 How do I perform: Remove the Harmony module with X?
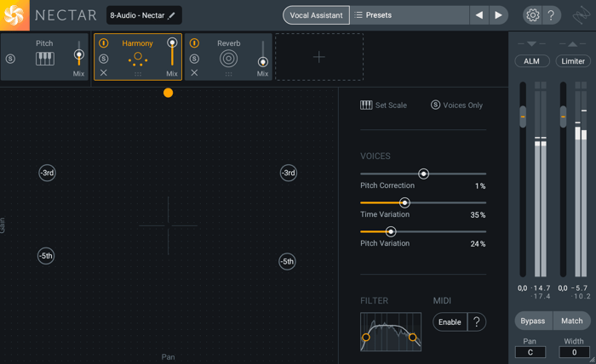click(103, 72)
